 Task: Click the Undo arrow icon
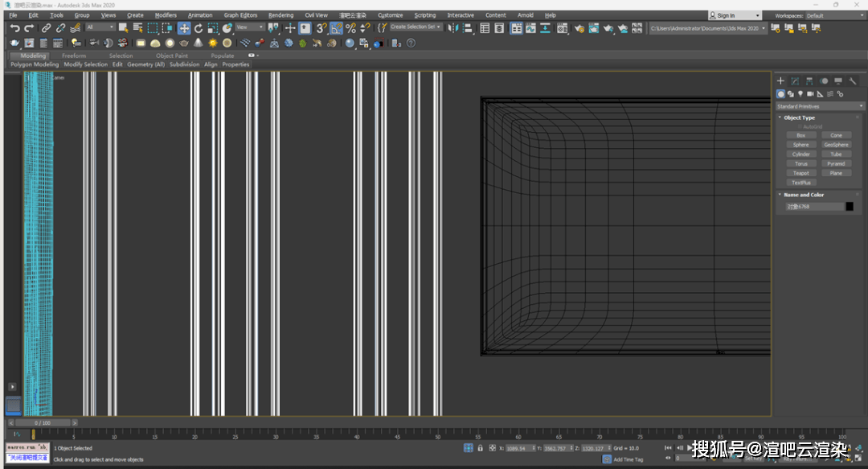(15, 28)
